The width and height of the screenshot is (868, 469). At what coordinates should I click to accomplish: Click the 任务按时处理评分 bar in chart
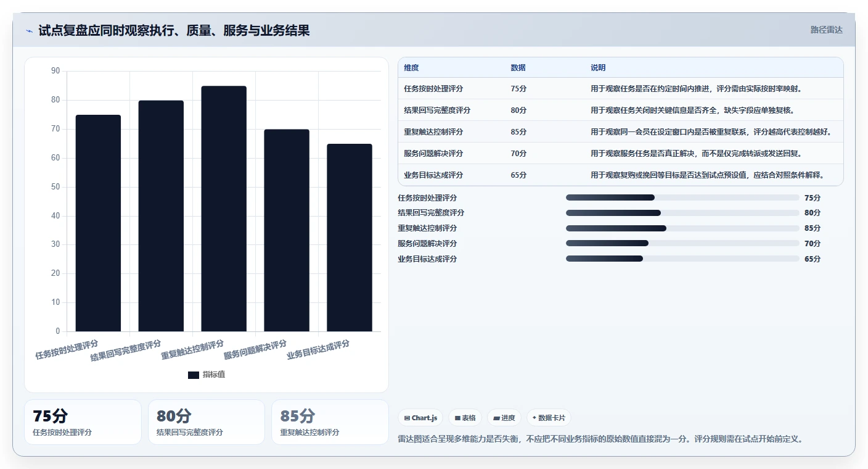(98, 223)
